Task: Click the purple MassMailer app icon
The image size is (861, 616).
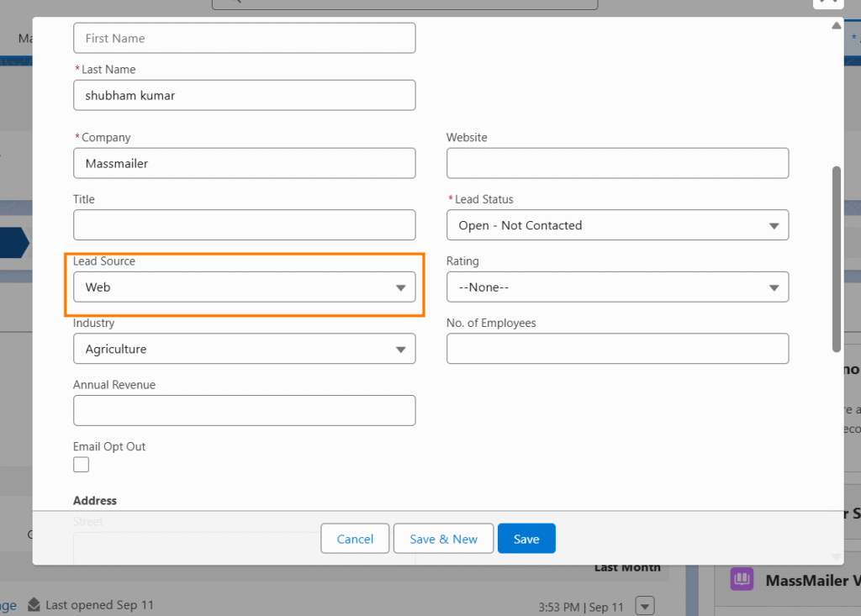Action: coord(742,580)
